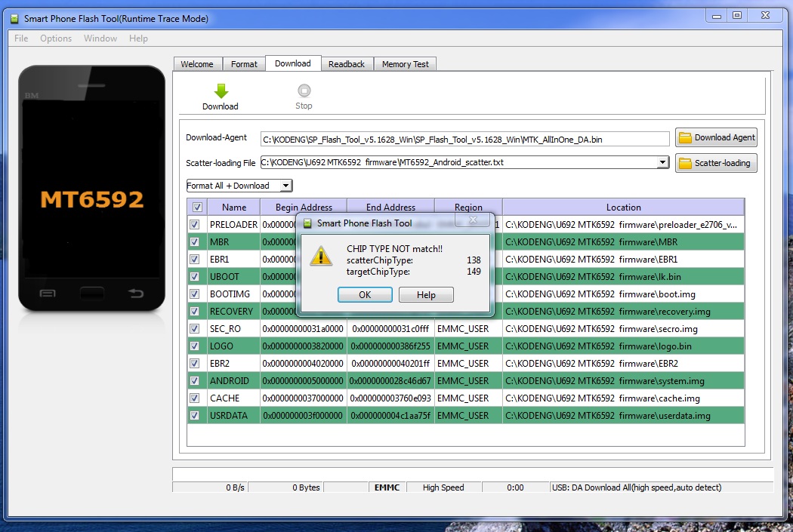Image resolution: width=793 pixels, height=532 pixels.
Task: Open the Readback tab
Action: click(346, 64)
